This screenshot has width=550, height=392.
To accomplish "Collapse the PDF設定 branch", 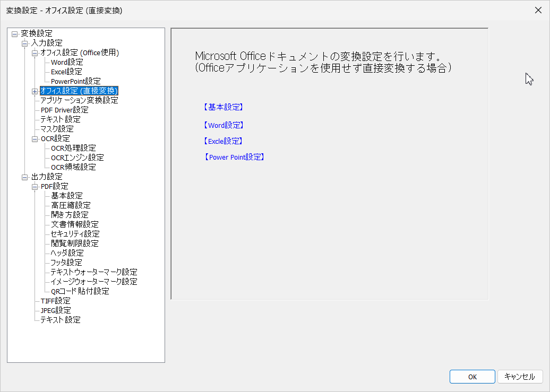I will (35, 186).
